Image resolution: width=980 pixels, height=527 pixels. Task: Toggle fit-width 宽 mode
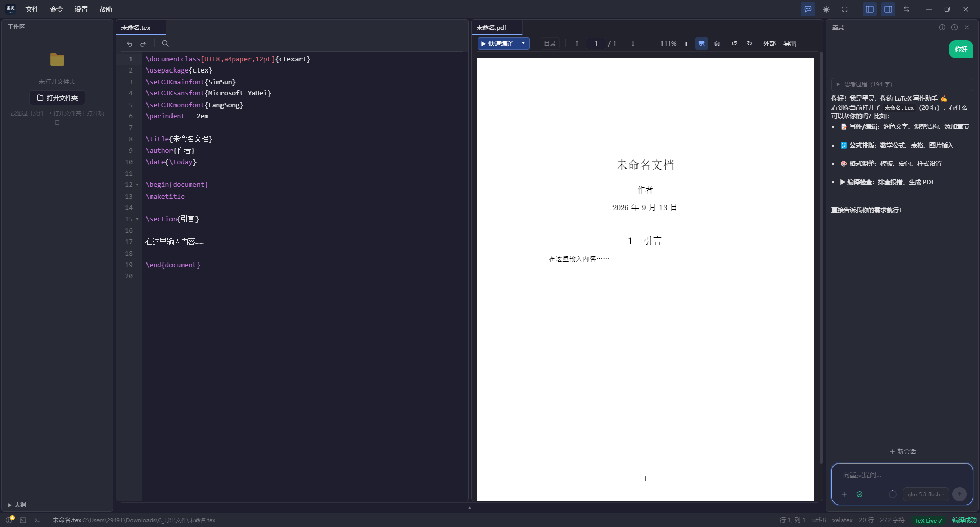click(x=702, y=44)
